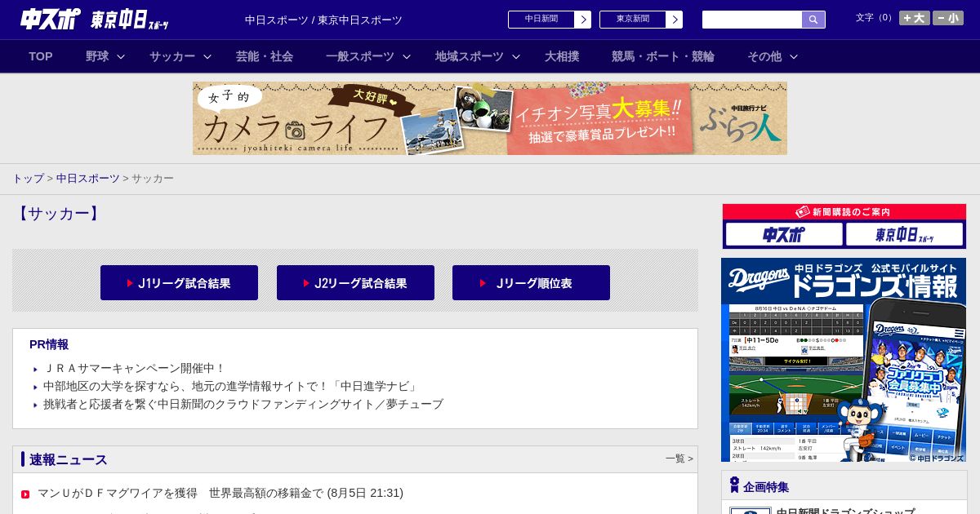Click 中日スポーツ / 東京中日スポーツ header text
The width and height of the screenshot is (980, 514).
[x=323, y=20]
